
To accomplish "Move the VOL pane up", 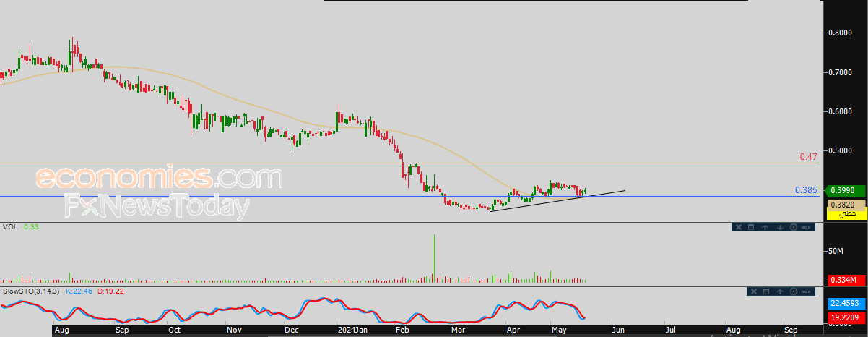I will 765,228.
